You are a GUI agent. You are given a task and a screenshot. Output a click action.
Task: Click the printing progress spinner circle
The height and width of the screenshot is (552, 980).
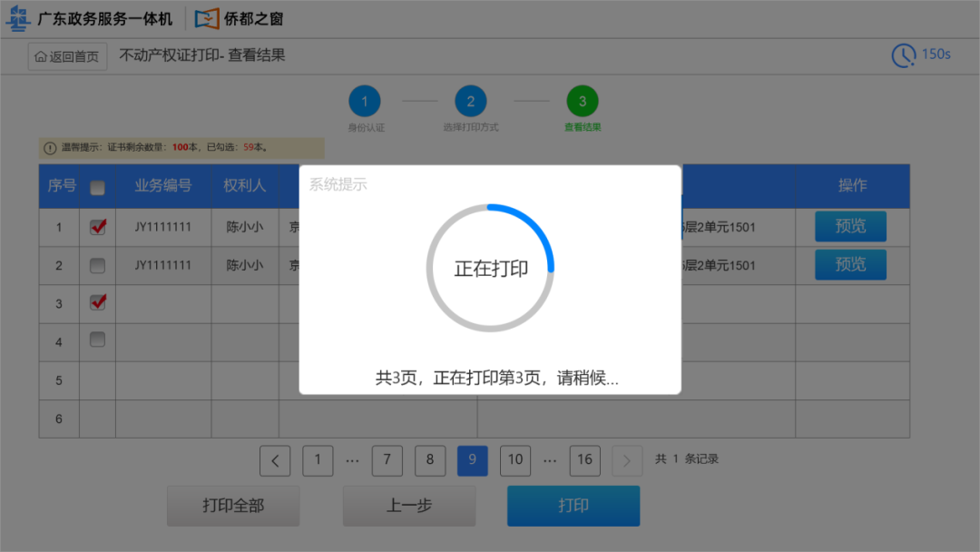(x=490, y=266)
